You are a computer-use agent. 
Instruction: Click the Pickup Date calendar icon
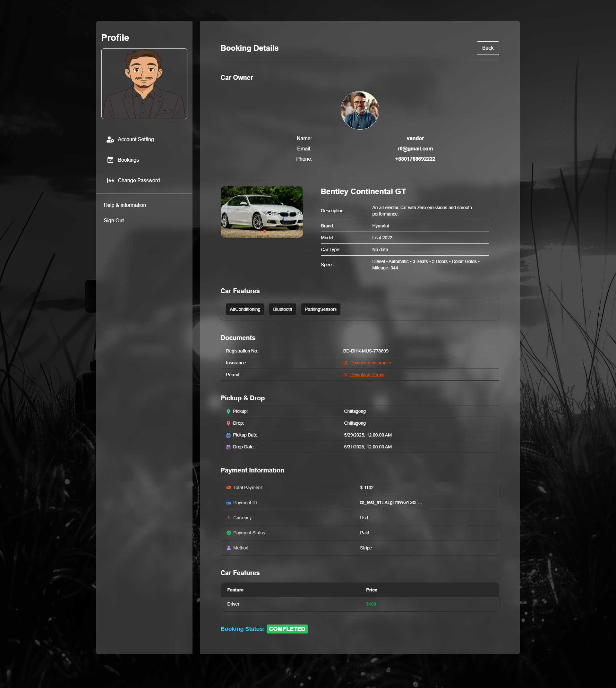point(228,435)
